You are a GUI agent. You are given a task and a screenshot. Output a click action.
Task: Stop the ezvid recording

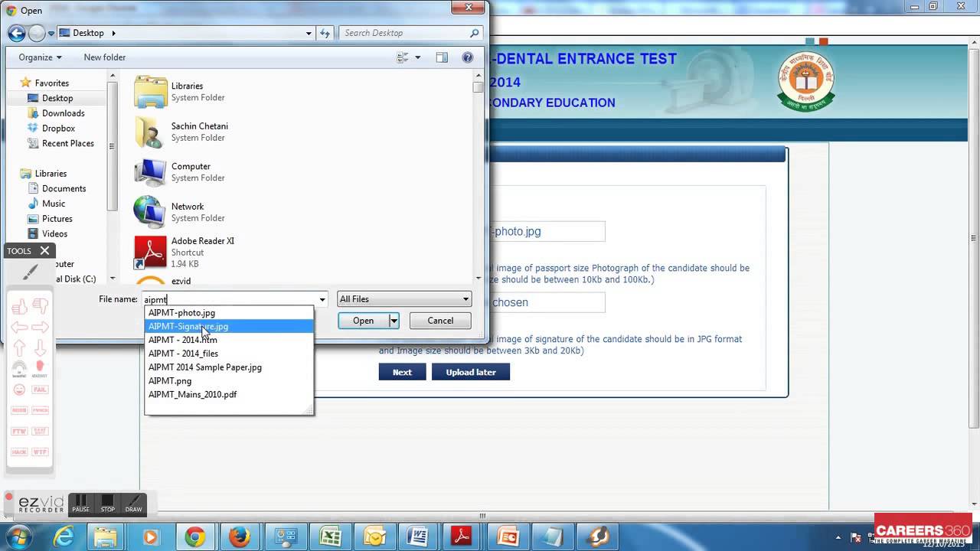(x=108, y=503)
